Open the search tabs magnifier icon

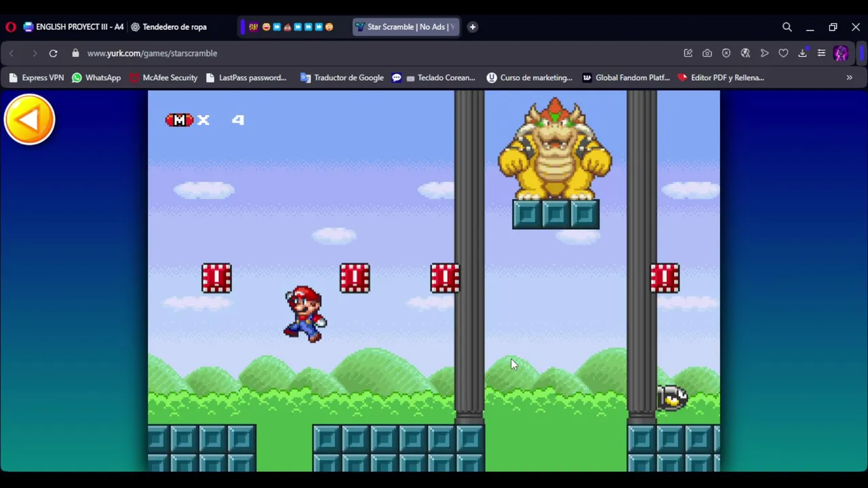(x=787, y=27)
